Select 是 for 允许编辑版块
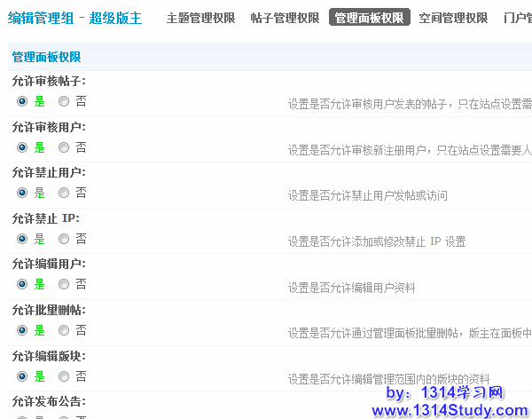The height and width of the screenshot is (419, 532). 22,376
